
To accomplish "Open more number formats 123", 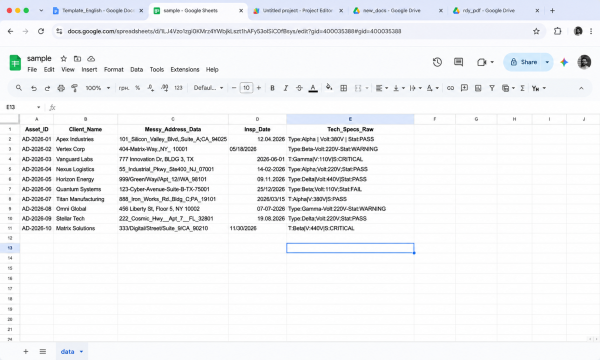I will [178, 88].
